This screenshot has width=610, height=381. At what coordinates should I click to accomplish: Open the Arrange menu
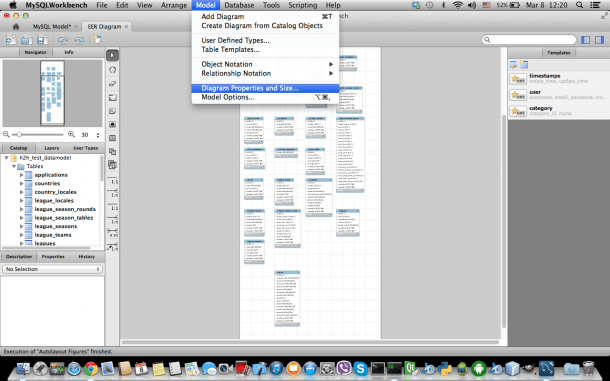[x=174, y=5]
